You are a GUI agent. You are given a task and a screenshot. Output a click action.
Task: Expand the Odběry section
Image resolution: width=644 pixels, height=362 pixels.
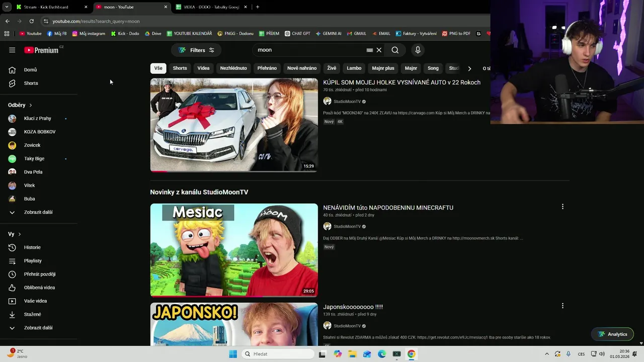[x=20, y=105]
